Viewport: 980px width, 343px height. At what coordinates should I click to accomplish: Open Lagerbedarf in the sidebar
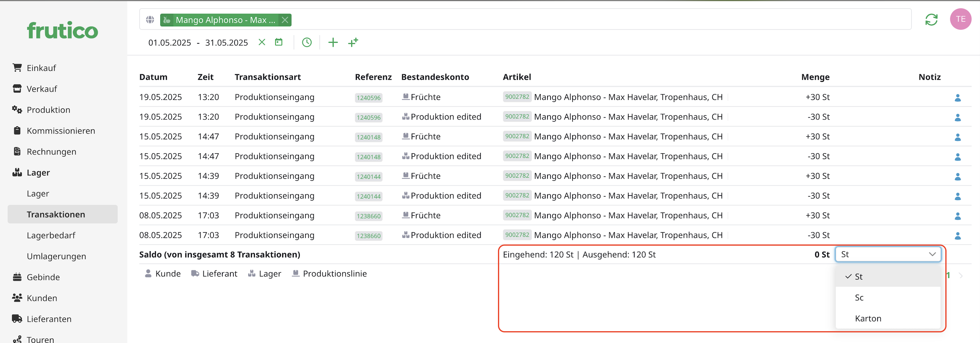click(x=51, y=236)
